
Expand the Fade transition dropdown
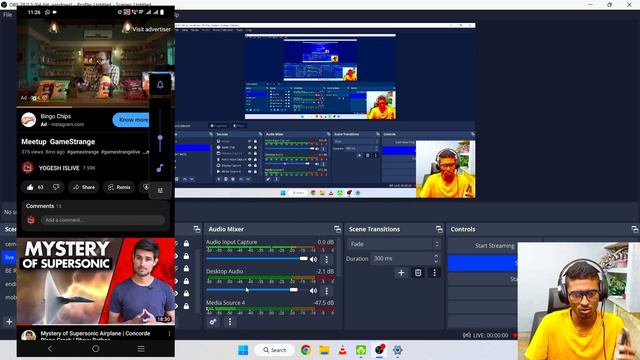[x=394, y=244]
